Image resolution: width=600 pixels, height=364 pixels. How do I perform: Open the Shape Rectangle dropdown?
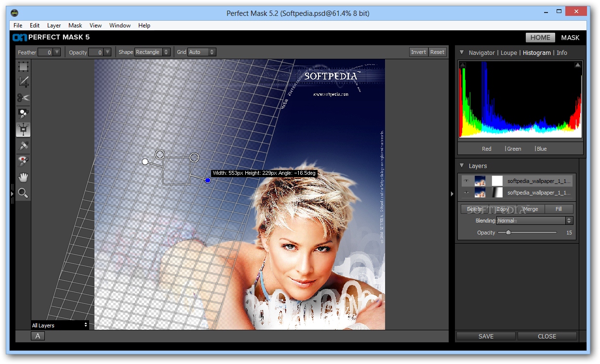(x=152, y=52)
